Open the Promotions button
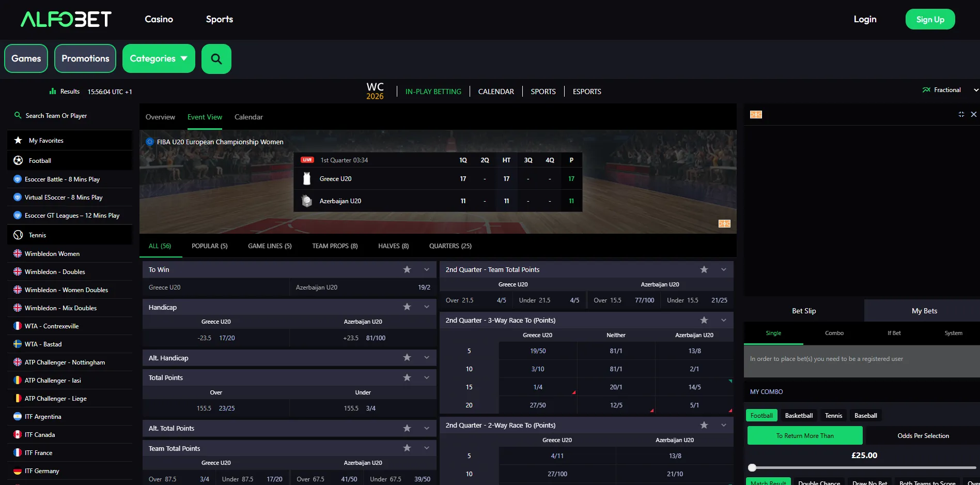 pos(85,58)
